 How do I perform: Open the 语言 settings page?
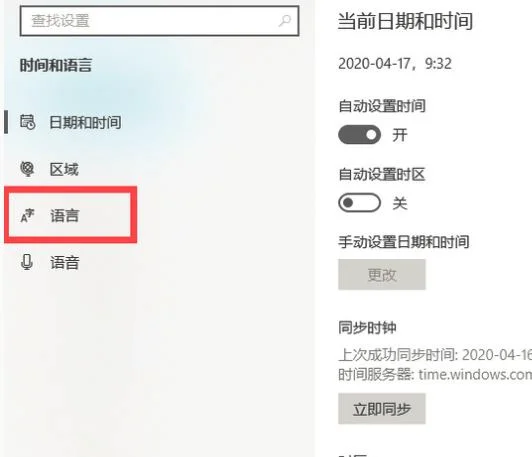coord(64,215)
